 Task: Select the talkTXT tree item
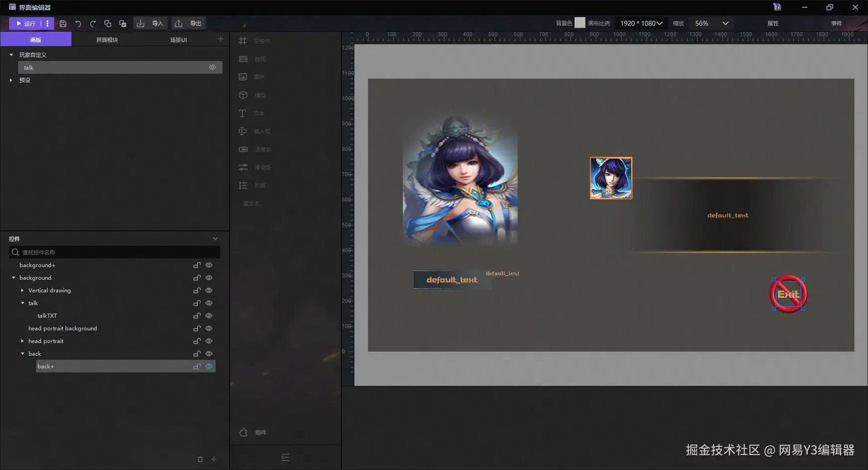tap(47, 316)
